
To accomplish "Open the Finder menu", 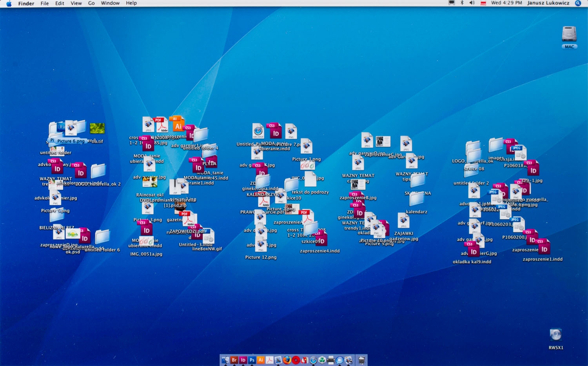I will pos(26,3).
